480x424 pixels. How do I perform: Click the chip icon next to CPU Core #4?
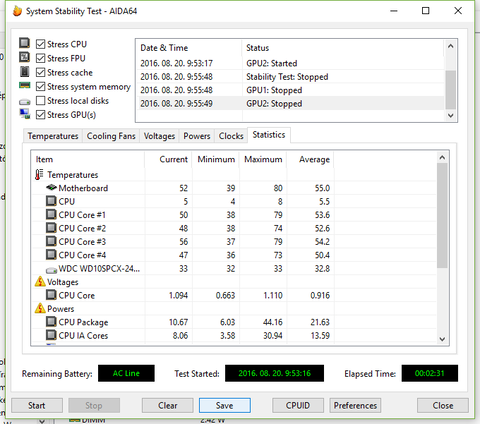point(51,255)
